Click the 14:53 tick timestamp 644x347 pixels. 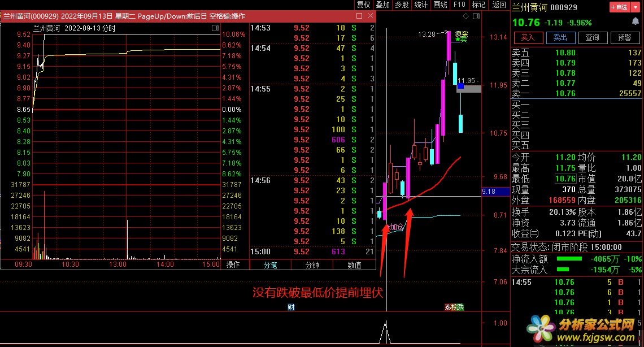pyautogui.click(x=260, y=28)
